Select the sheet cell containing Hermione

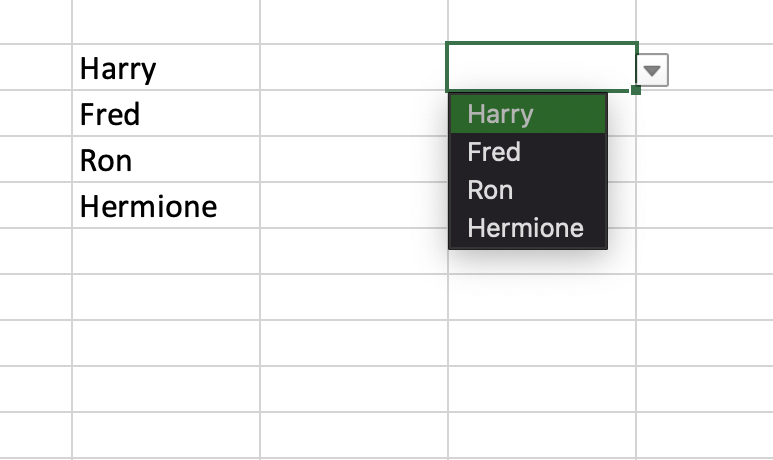[165, 206]
